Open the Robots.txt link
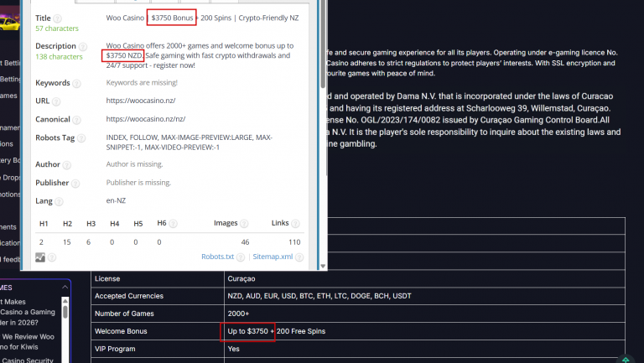 (x=217, y=257)
